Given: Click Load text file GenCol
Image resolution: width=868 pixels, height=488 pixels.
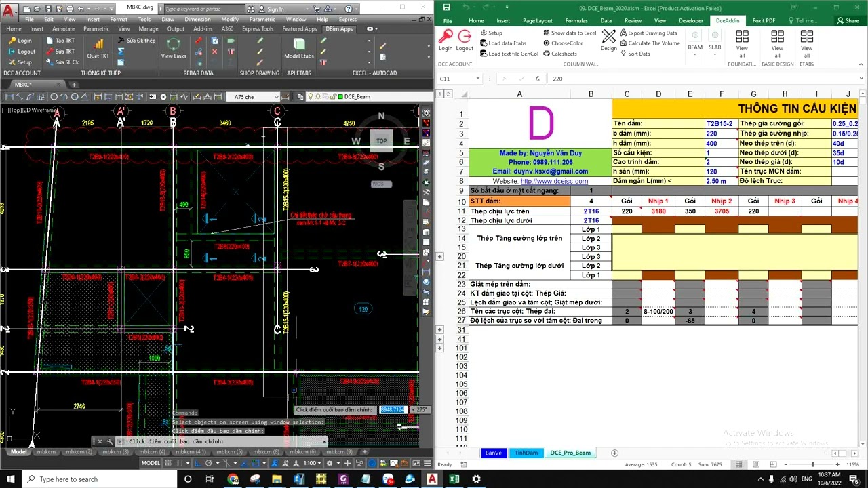Looking at the screenshot, I should click(509, 54).
